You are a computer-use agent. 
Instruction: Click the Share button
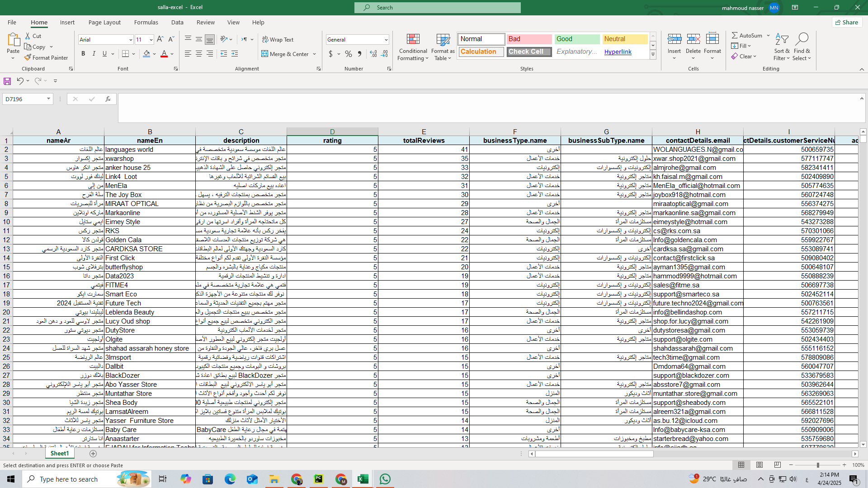(x=846, y=23)
